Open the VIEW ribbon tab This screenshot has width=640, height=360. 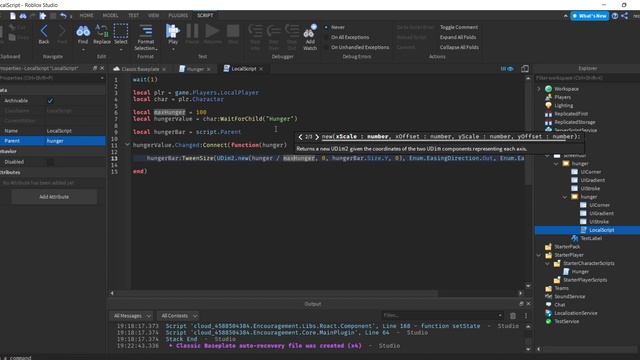153,15
